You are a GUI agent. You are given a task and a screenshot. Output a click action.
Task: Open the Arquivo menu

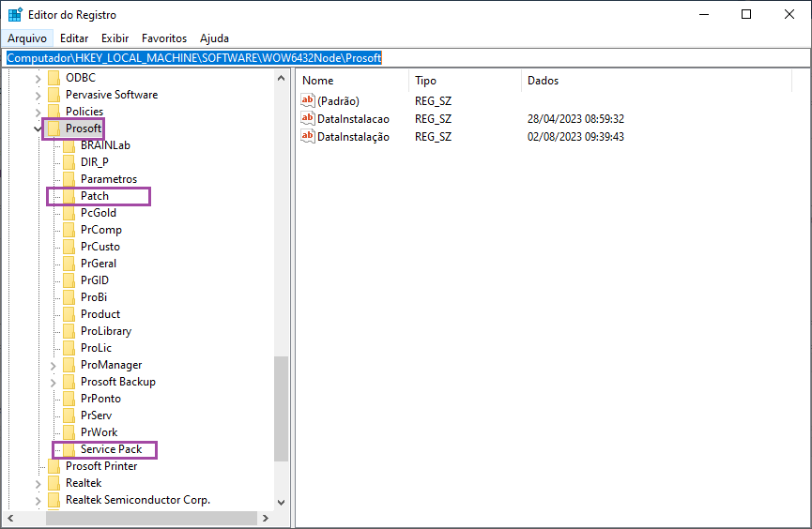27,38
